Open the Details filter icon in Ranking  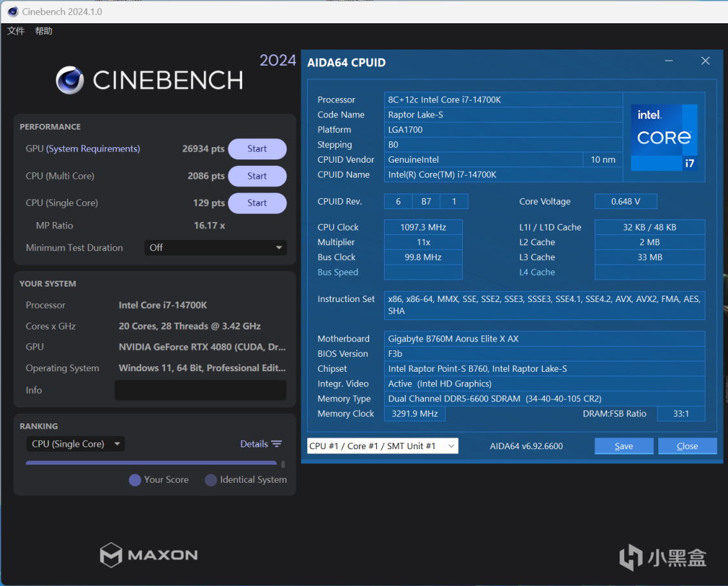(277, 444)
